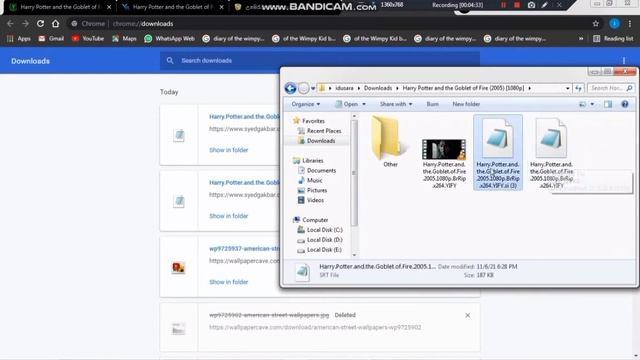Open the YouTube bookmark
640x360 pixels.
click(x=88, y=39)
